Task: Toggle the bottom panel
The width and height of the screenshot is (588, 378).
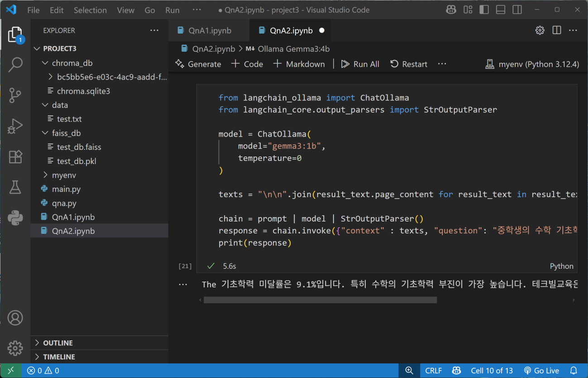Action: 501,10
